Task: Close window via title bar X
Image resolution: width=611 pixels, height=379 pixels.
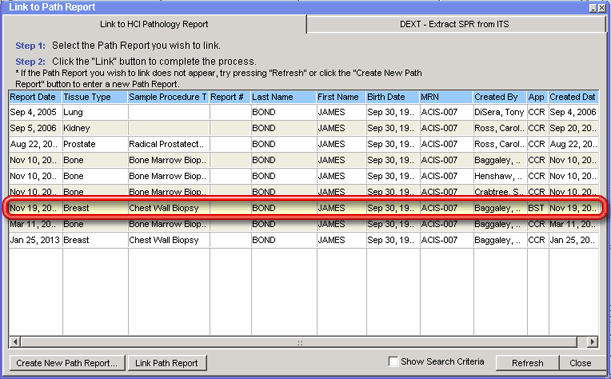Action: pos(602,8)
